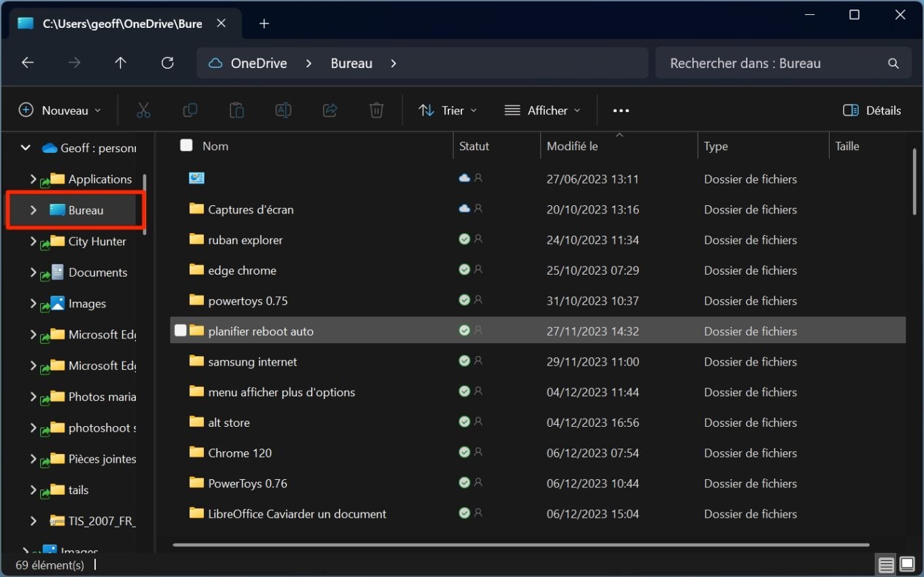Collapse the Geoff : personnel tree node
This screenshot has width=924, height=577.
pyautogui.click(x=25, y=147)
